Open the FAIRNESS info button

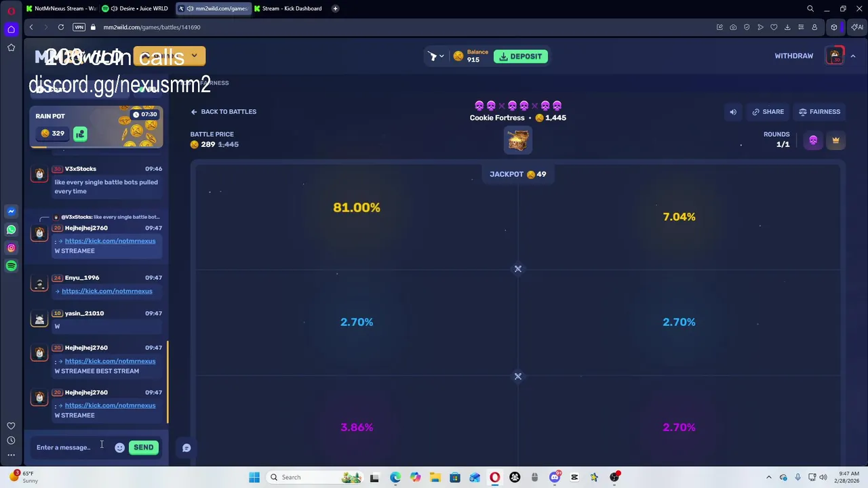tap(819, 112)
